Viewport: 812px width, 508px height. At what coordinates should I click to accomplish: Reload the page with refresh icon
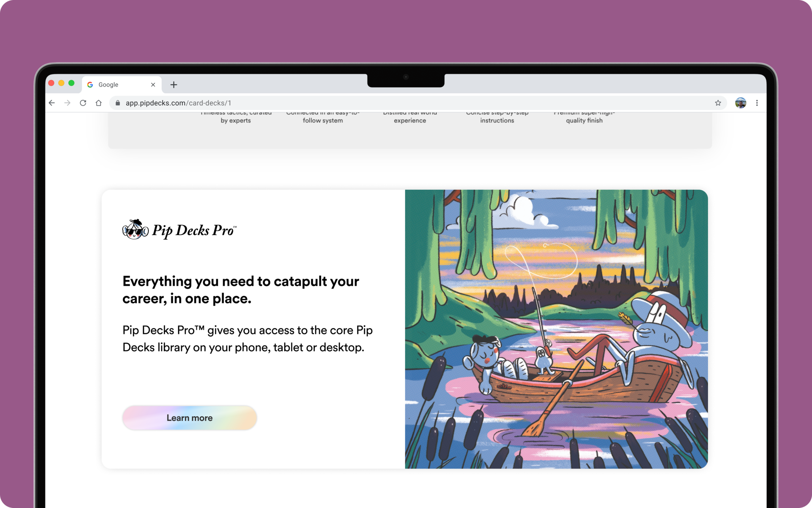(83, 103)
